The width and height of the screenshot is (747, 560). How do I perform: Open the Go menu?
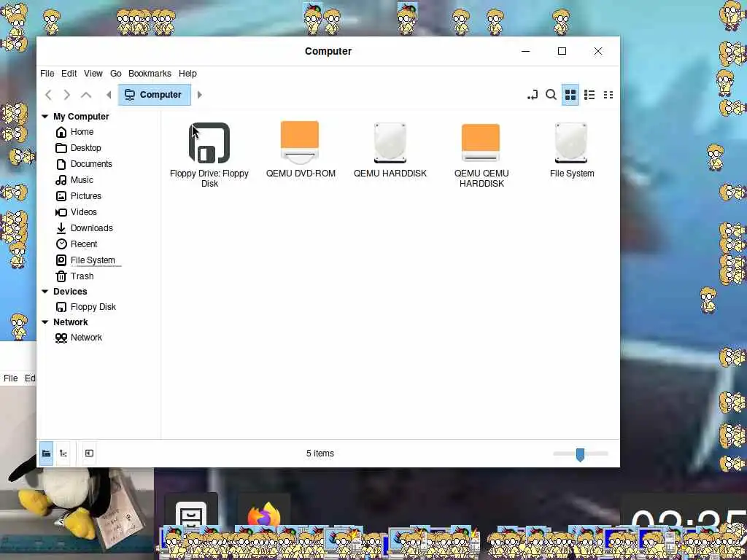click(116, 74)
